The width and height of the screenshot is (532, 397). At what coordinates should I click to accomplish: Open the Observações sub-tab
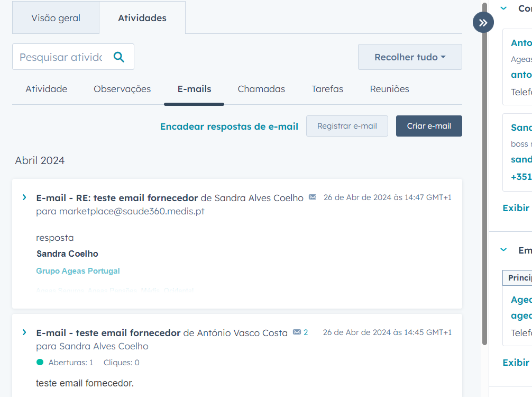[122, 89]
